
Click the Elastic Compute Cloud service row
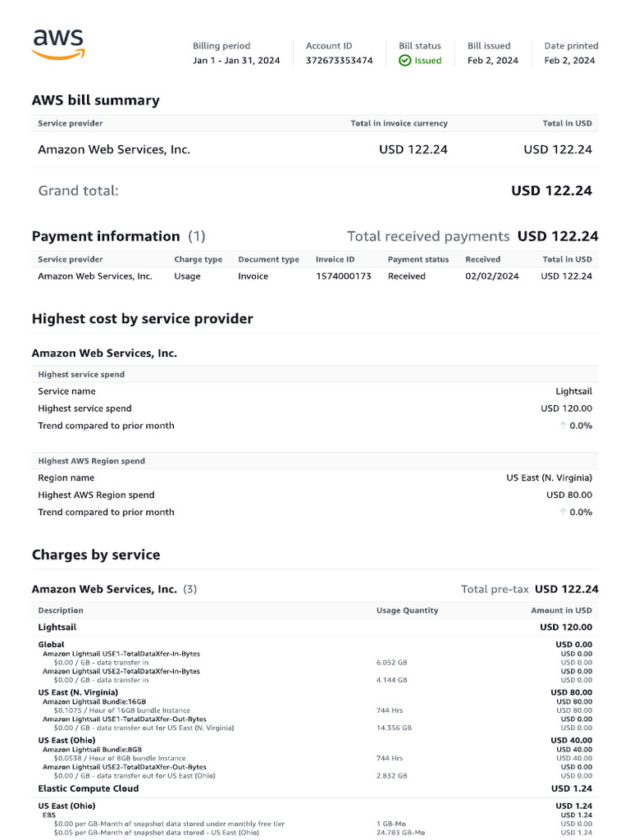pyautogui.click(x=88, y=788)
